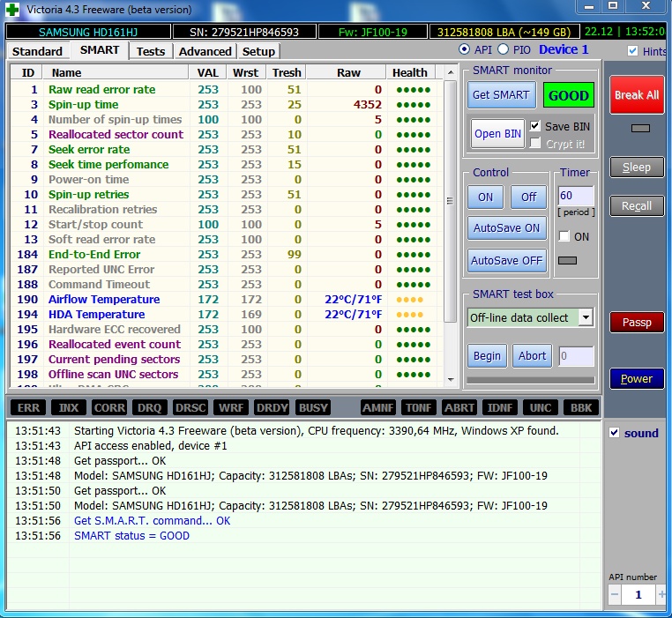Click the WRF status indicator
The height and width of the screenshot is (618, 672).
pos(231,407)
